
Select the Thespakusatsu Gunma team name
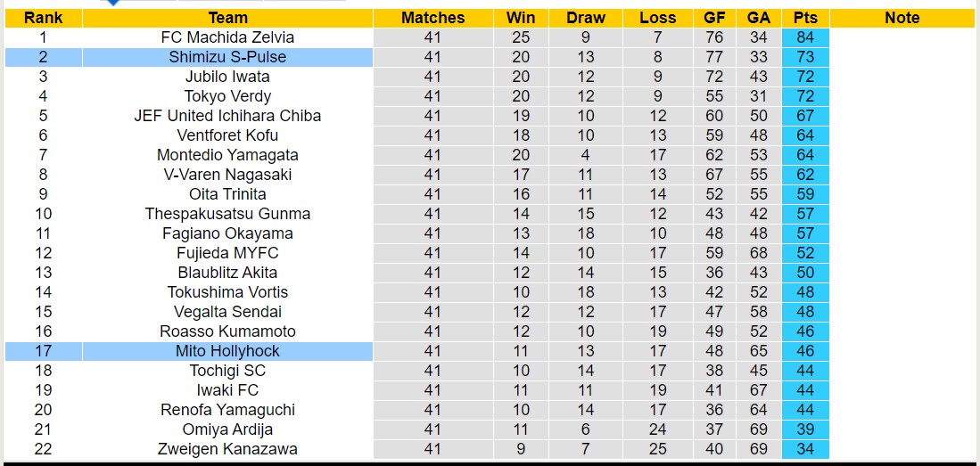[227, 214]
